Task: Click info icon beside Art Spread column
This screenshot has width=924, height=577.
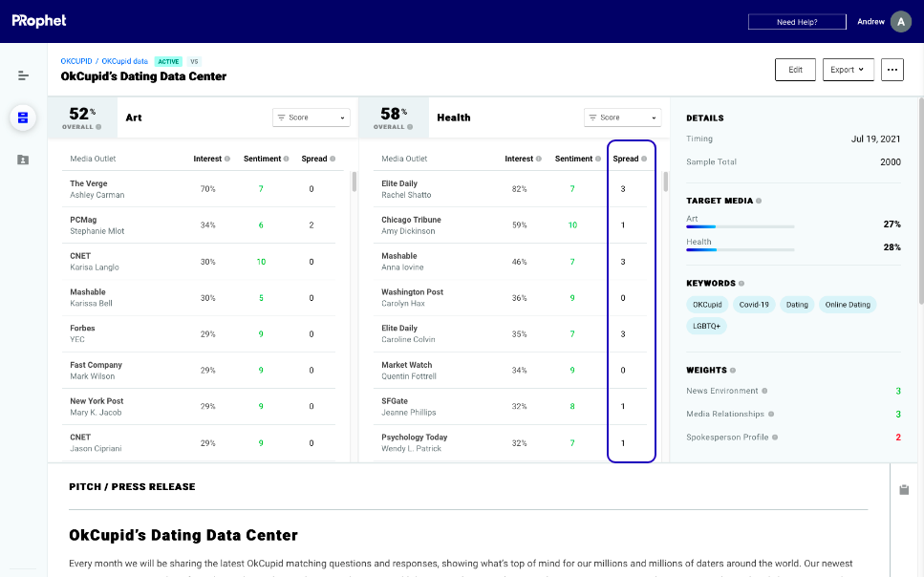Action: coord(333,159)
